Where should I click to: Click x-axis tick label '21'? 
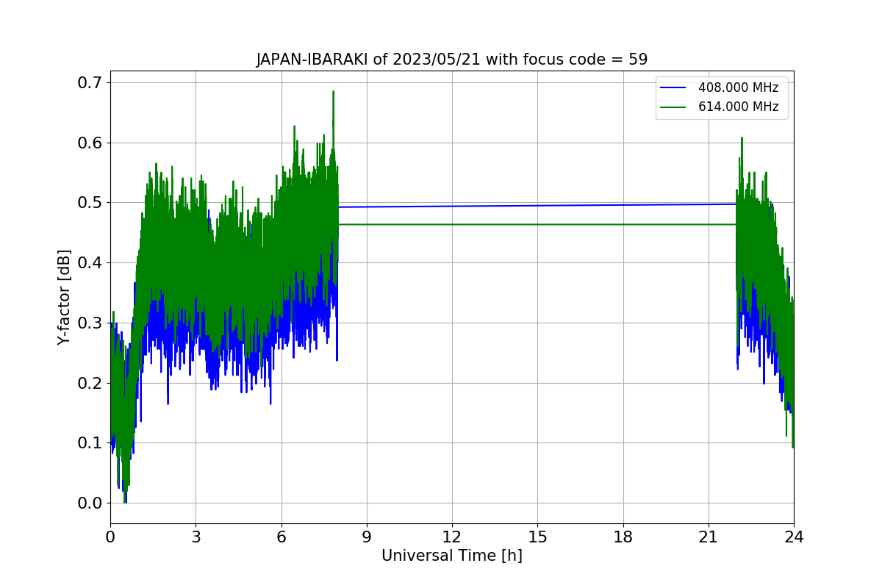click(709, 537)
